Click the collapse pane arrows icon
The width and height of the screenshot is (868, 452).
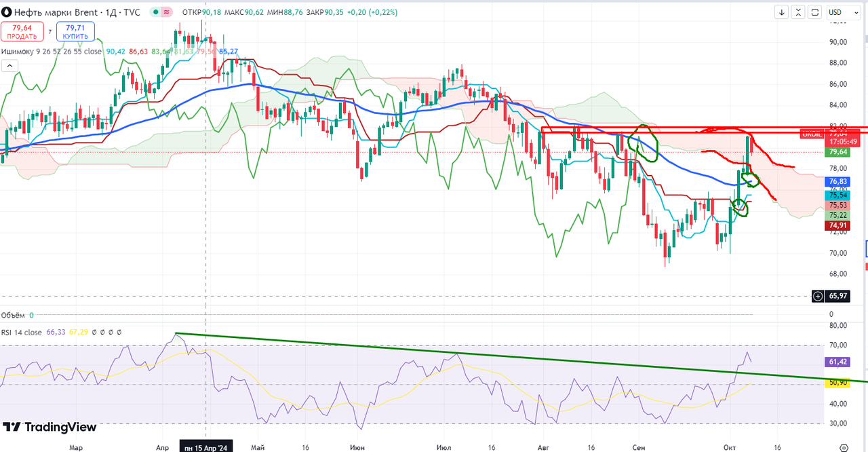click(x=799, y=12)
